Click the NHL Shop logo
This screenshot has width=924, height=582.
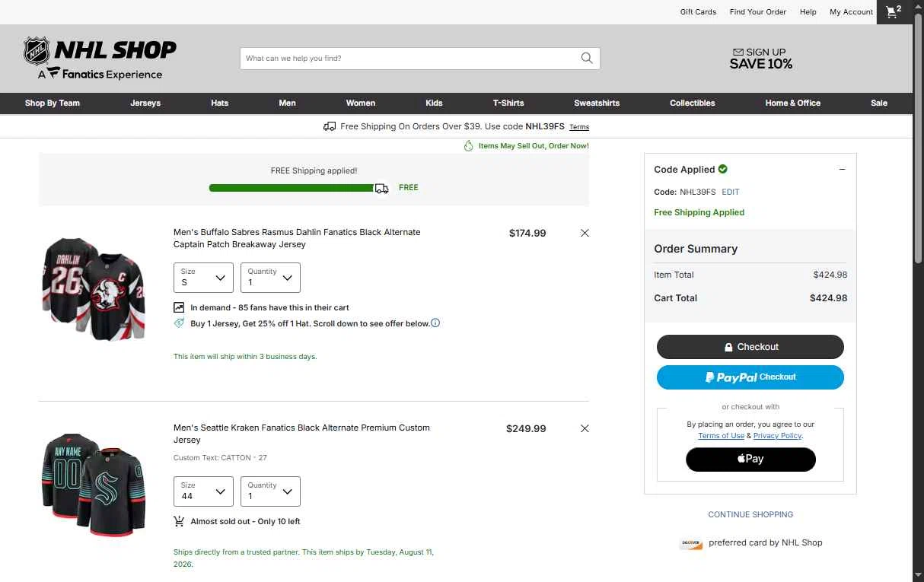click(100, 59)
